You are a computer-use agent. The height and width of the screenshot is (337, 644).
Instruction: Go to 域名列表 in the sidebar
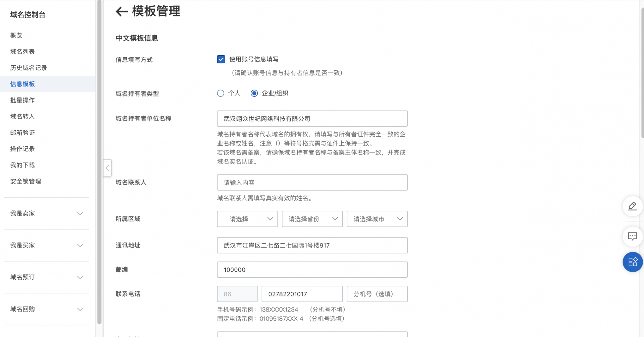pyautogui.click(x=22, y=52)
